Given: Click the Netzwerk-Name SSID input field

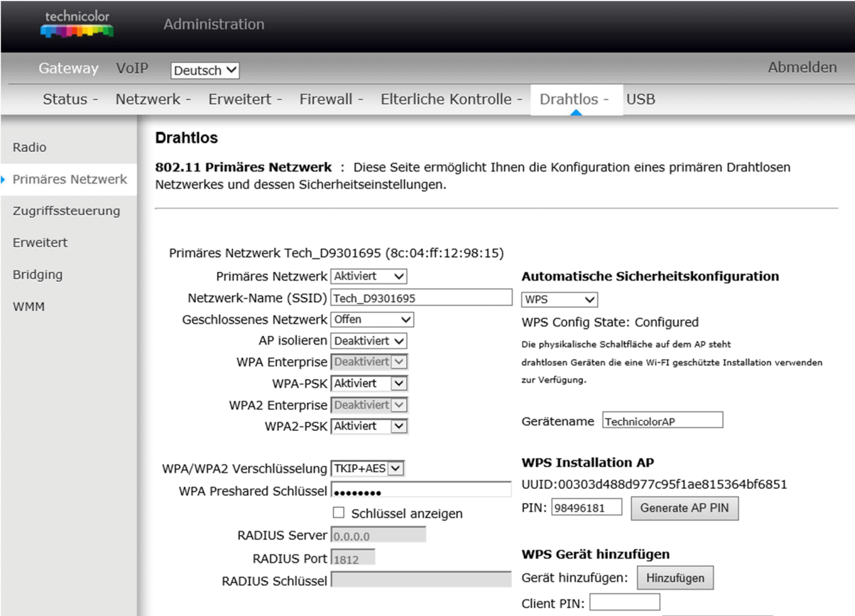Looking at the screenshot, I should 421,298.
